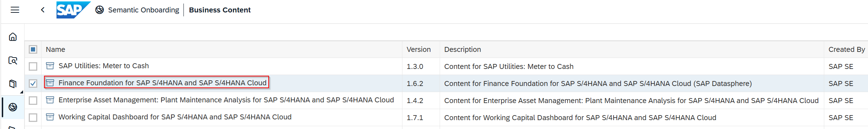This screenshot has width=868, height=129.
Task: Click Semantic Onboarding breadcrumb text
Action: [x=144, y=10]
